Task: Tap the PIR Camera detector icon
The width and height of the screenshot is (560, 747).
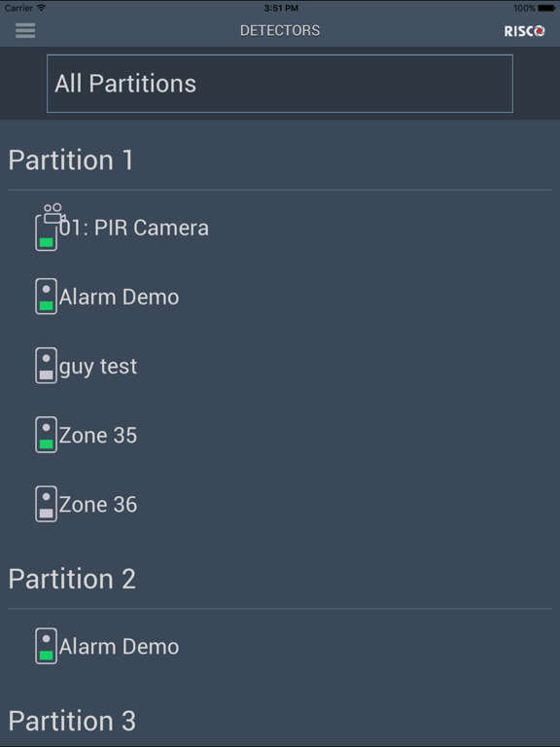Action: [50, 228]
